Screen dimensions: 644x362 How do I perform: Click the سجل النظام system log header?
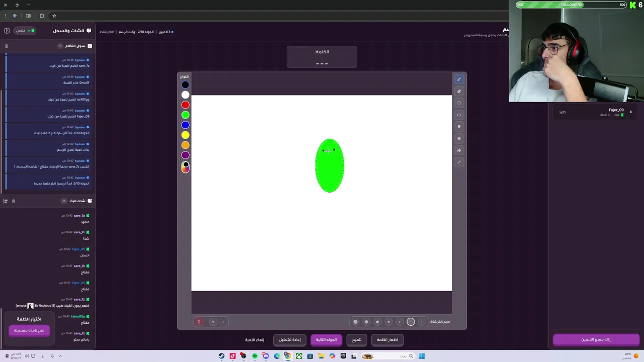pyautogui.click(x=75, y=46)
